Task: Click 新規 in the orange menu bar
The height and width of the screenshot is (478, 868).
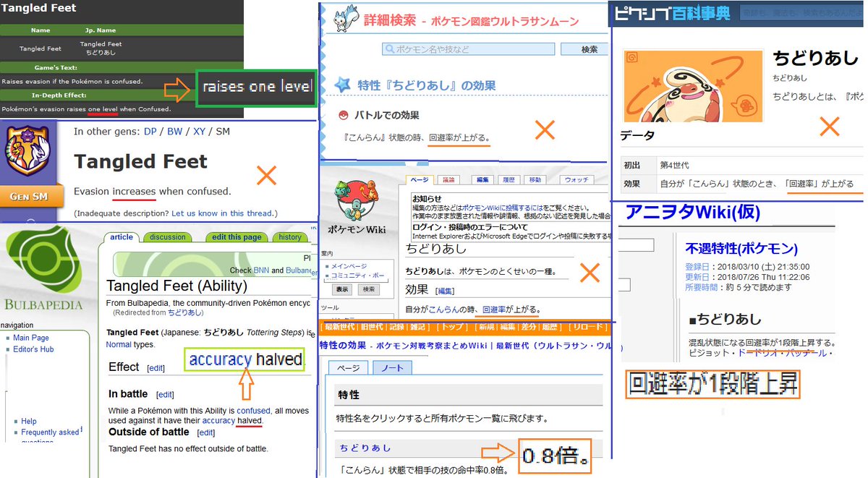Action: click(x=485, y=328)
